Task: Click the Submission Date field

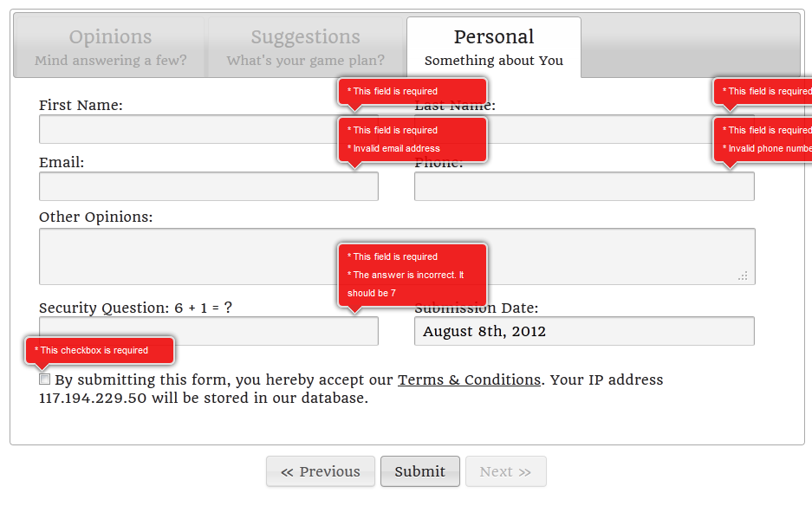Action: point(584,331)
